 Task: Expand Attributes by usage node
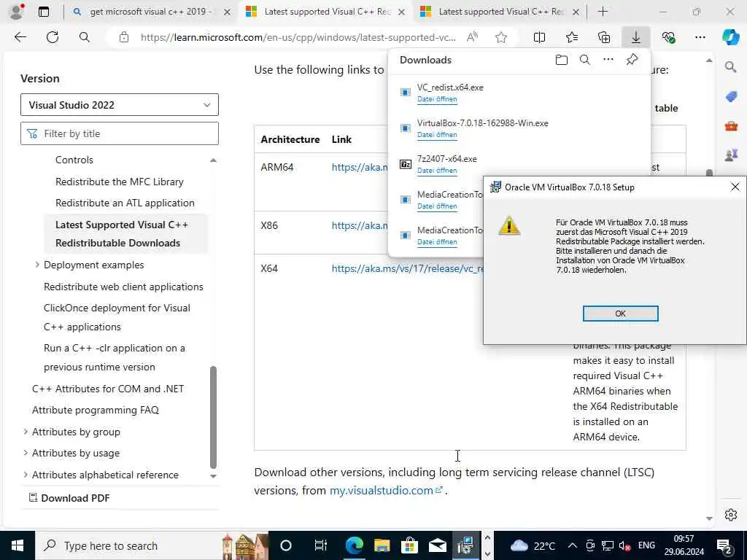26,453
